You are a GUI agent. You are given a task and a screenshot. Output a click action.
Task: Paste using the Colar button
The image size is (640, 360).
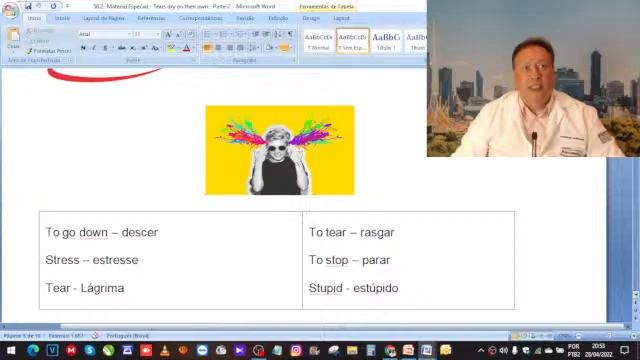pyautogui.click(x=13, y=39)
